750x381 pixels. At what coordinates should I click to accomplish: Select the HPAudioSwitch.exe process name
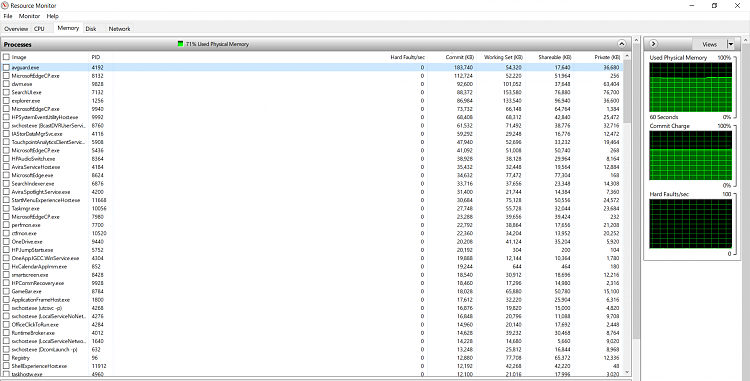click(x=33, y=159)
